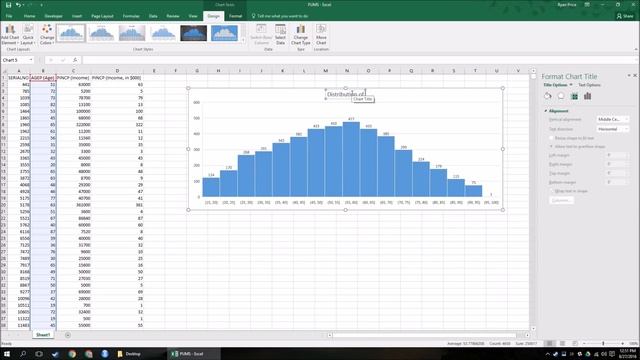Screen dimensions: 640x360
Task: Select the Fill & Line pane icon
Action: pyautogui.click(x=548, y=96)
